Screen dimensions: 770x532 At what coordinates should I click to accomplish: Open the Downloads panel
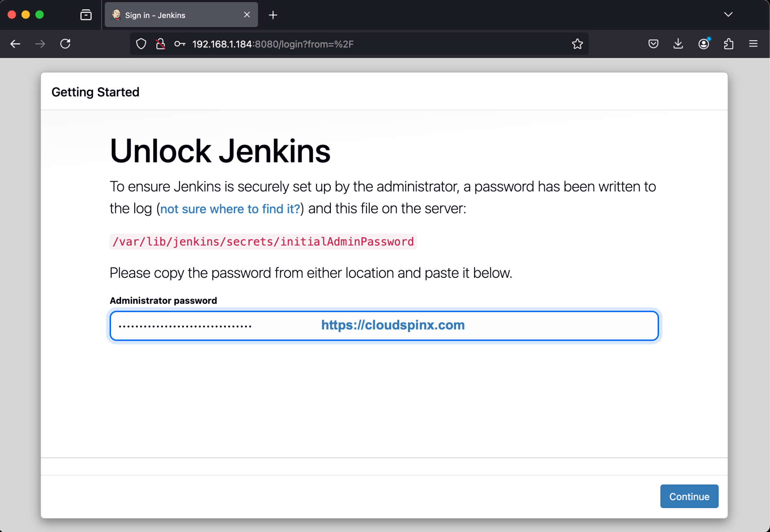(678, 44)
